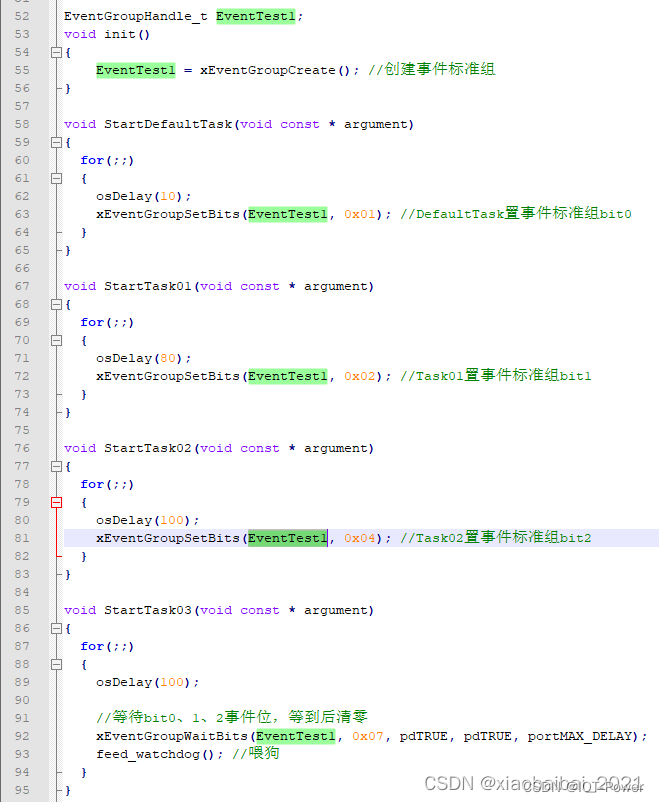Click the comment '//等待bit0、1、2事件位，等到后清零'
The height and width of the screenshot is (802, 659).
tap(232, 718)
